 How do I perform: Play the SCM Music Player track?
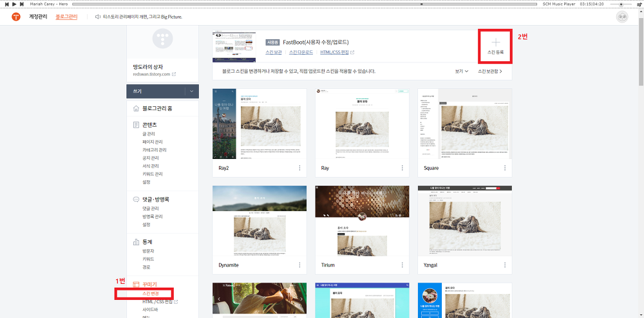(x=14, y=4)
